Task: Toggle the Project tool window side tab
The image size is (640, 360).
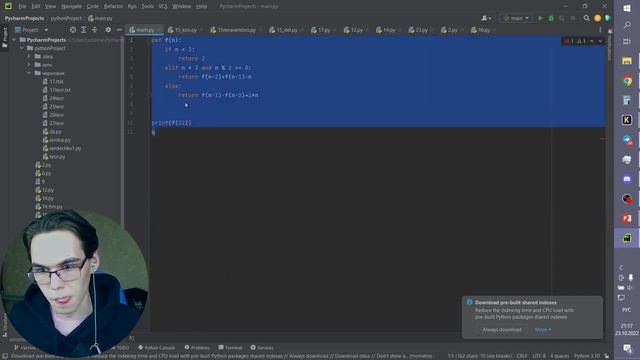Action: (x=4, y=38)
